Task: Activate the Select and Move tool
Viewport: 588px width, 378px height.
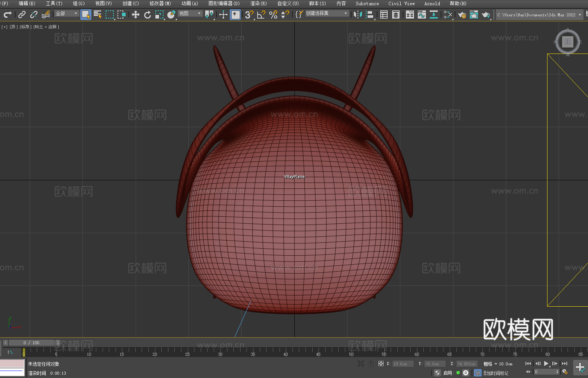Action: point(136,15)
